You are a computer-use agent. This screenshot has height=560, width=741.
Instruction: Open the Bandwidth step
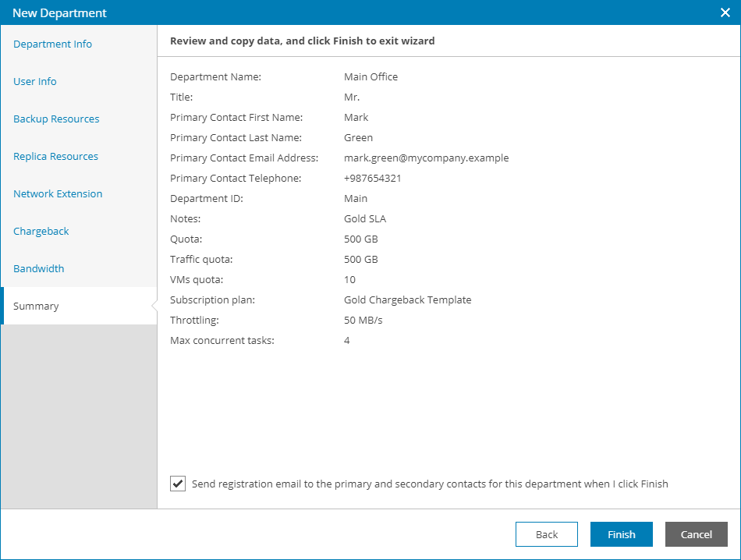39,269
